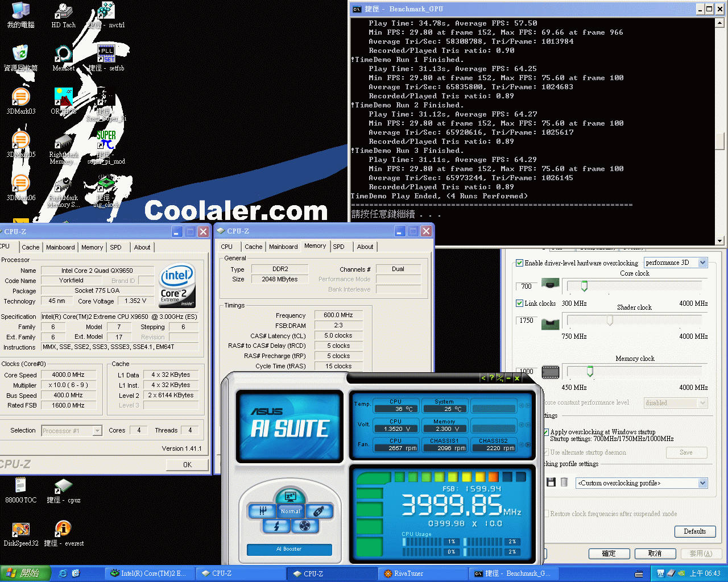This screenshot has height=582, width=728.
Task: Open the DiskSpeed32 desktop icon
Action: coord(20,533)
